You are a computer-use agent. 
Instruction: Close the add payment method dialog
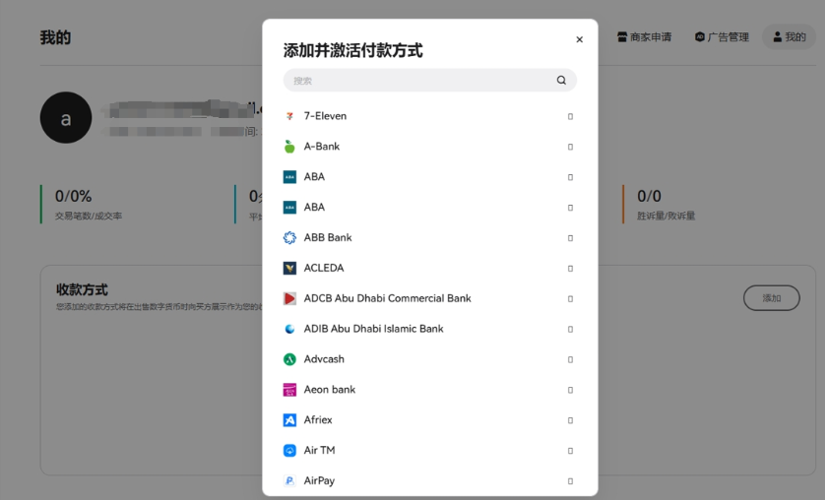[x=579, y=39]
